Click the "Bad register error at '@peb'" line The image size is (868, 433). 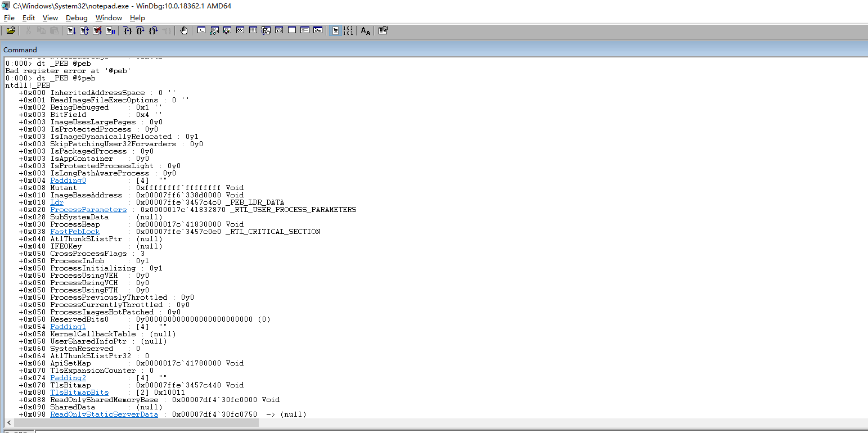tap(68, 71)
